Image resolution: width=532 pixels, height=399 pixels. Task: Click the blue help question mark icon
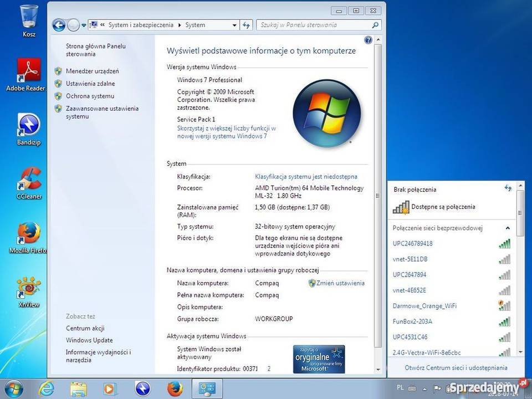coord(369,39)
